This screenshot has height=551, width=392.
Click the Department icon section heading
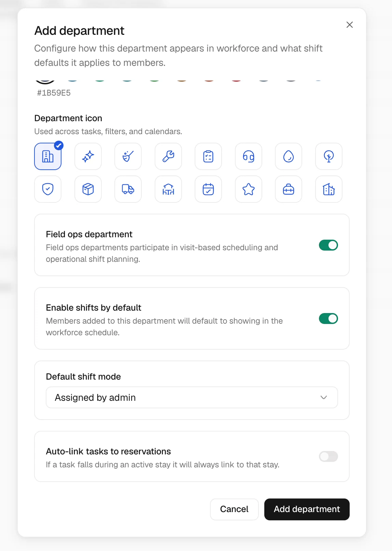click(x=68, y=118)
